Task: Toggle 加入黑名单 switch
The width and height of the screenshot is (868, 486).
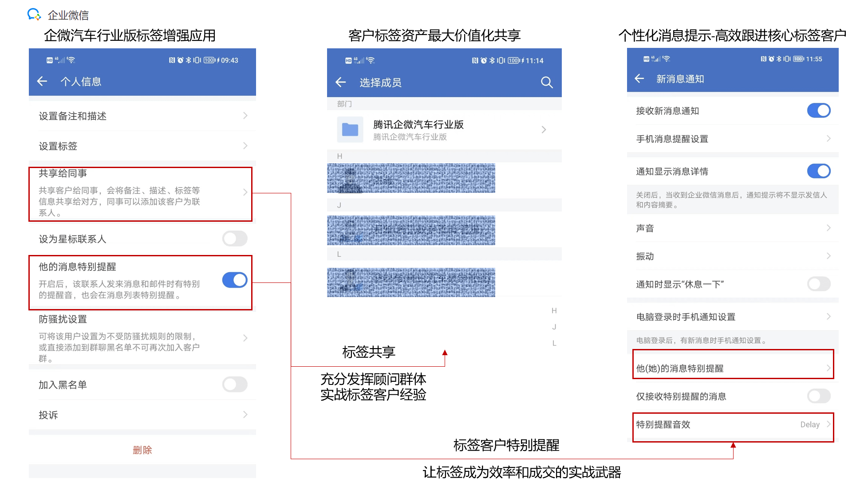Action: (x=235, y=384)
